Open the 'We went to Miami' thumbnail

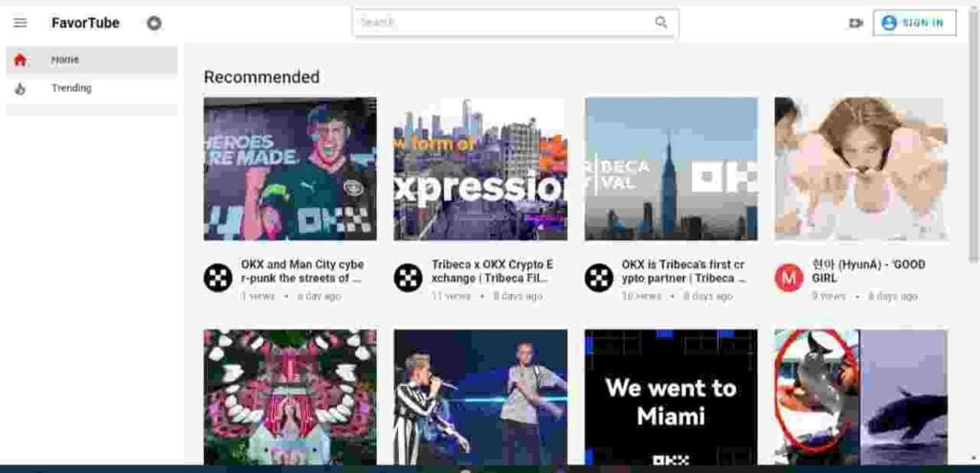[671, 397]
